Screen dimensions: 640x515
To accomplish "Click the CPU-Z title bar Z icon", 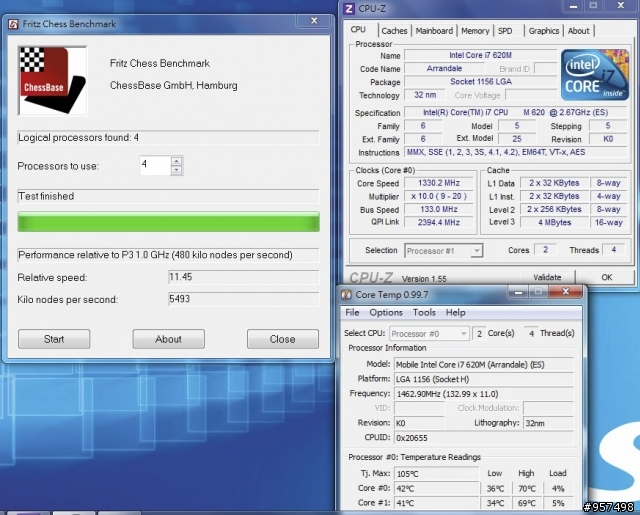I will pyautogui.click(x=349, y=8).
